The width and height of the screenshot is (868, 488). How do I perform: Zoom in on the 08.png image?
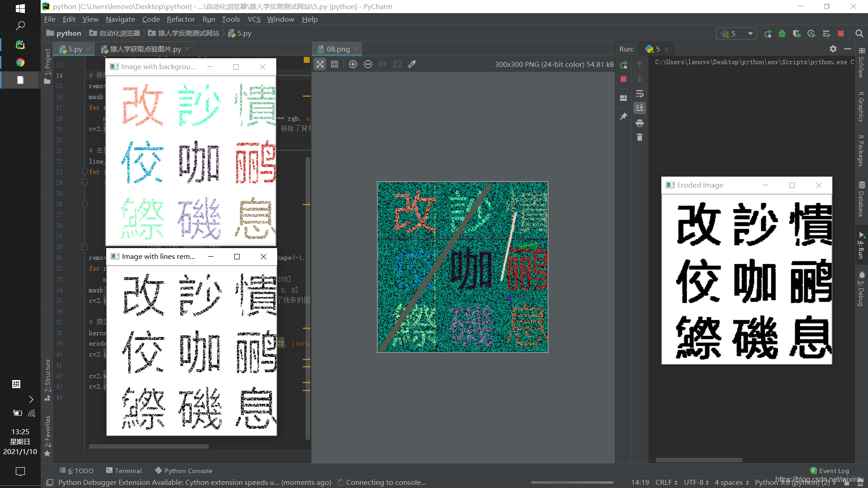coord(353,64)
